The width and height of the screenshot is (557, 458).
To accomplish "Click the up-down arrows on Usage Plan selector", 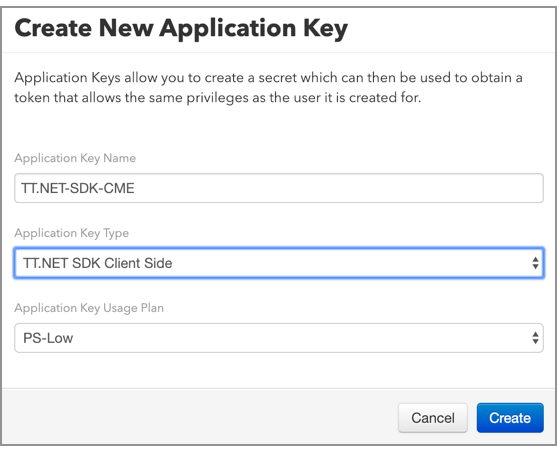I will coord(535,338).
